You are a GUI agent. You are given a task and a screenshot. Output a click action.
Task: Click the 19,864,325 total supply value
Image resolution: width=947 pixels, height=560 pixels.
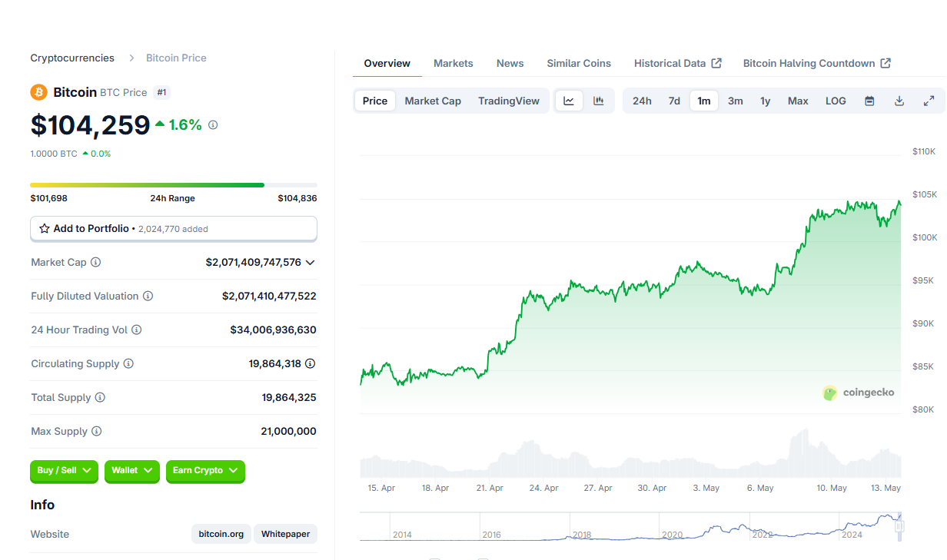pyautogui.click(x=289, y=398)
